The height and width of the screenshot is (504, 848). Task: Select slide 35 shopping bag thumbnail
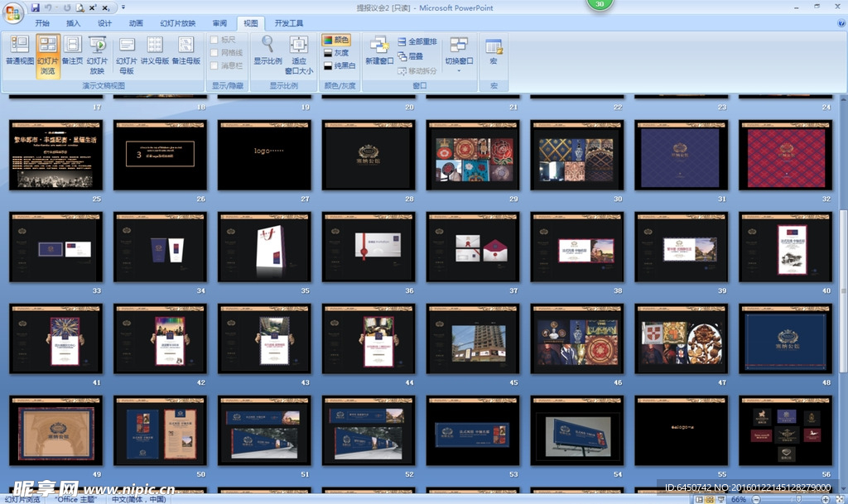(x=264, y=247)
